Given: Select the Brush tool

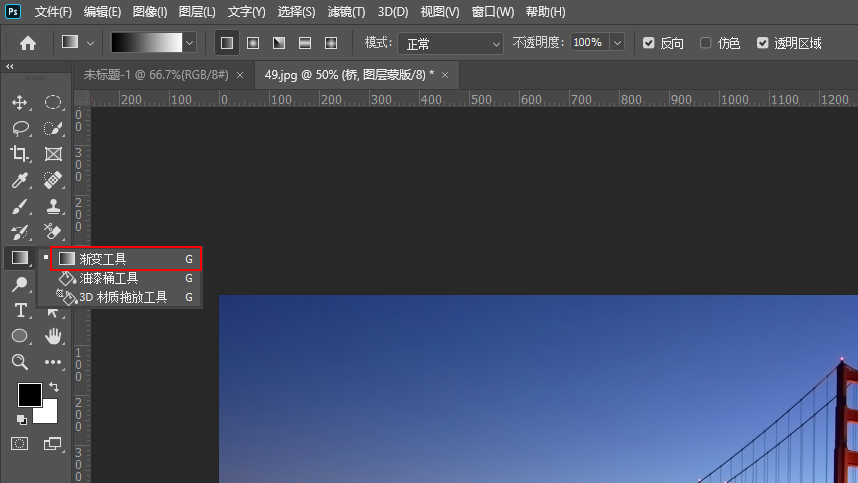Looking at the screenshot, I should coord(20,206).
